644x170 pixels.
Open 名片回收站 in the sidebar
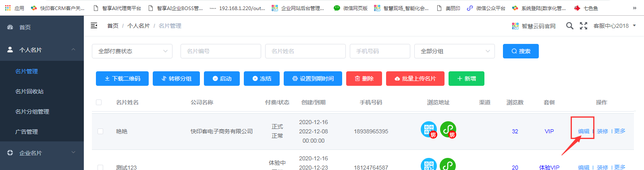(x=29, y=91)
